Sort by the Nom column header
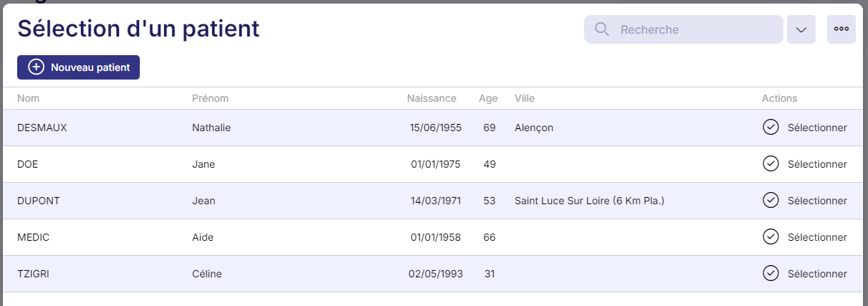The height and width of the screenshot is (306, 868). (28, 98)
